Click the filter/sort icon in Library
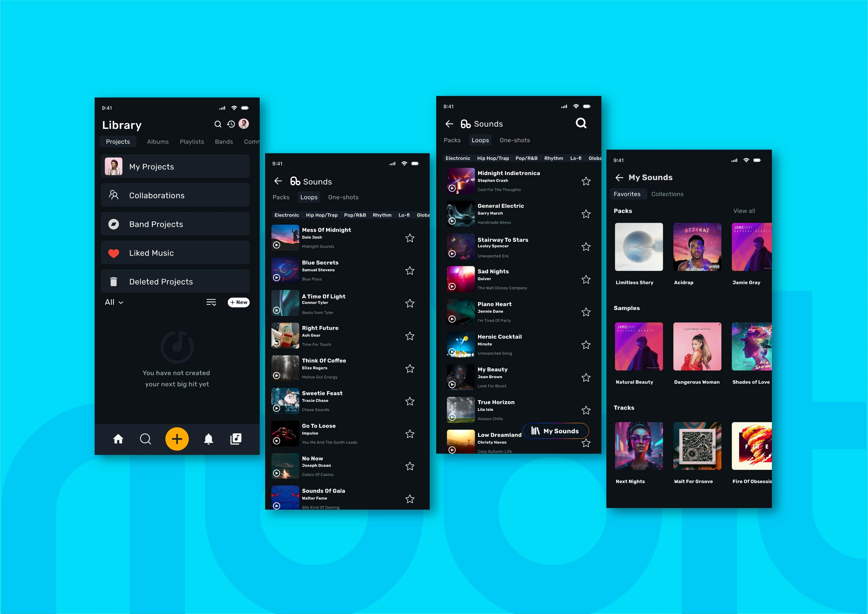Screen dimensions: 868x614 pyautogui.click(x=211, y=302)
